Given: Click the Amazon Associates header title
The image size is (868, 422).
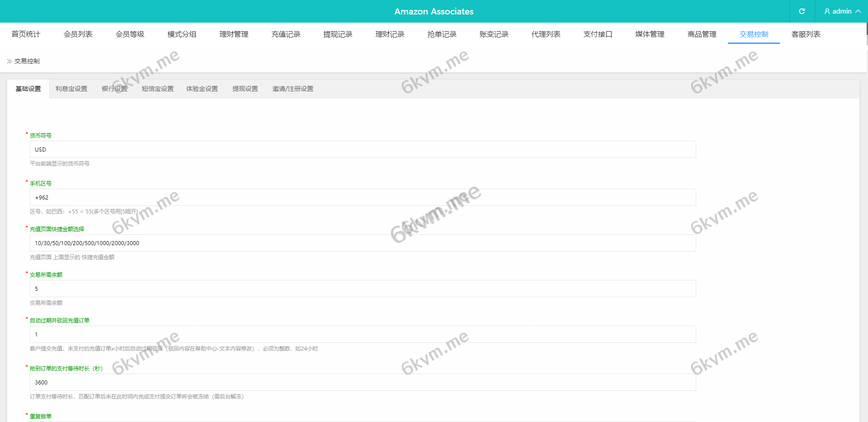Looking at the screenshot, I should point(434,11).
